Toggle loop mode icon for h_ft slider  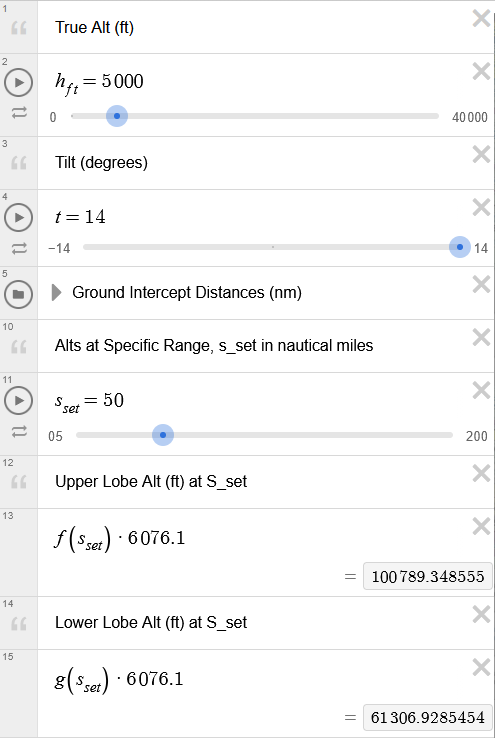point(19,112)
